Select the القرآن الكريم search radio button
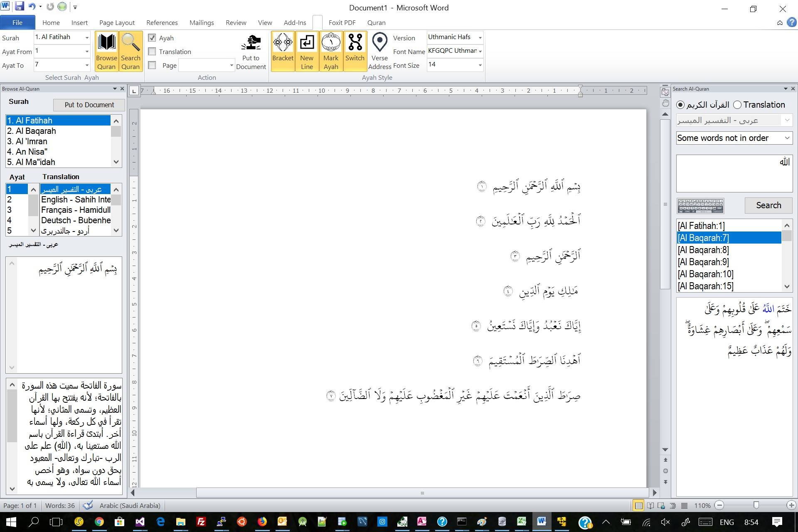This screenshot has width=798, height=532. [681, 105]
